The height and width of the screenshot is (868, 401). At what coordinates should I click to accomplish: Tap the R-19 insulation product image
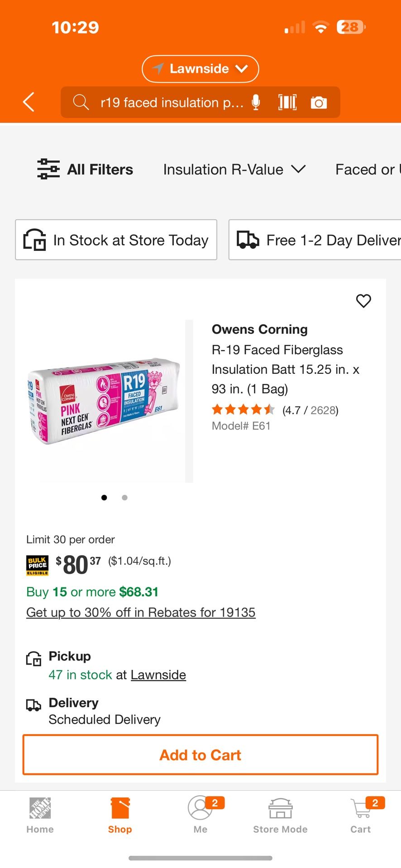(104, 401)
